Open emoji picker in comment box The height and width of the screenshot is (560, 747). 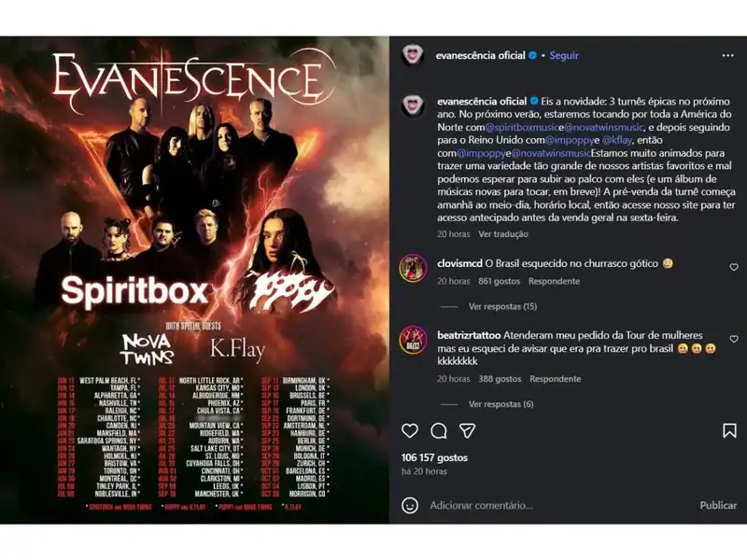(x=410, y=505)
